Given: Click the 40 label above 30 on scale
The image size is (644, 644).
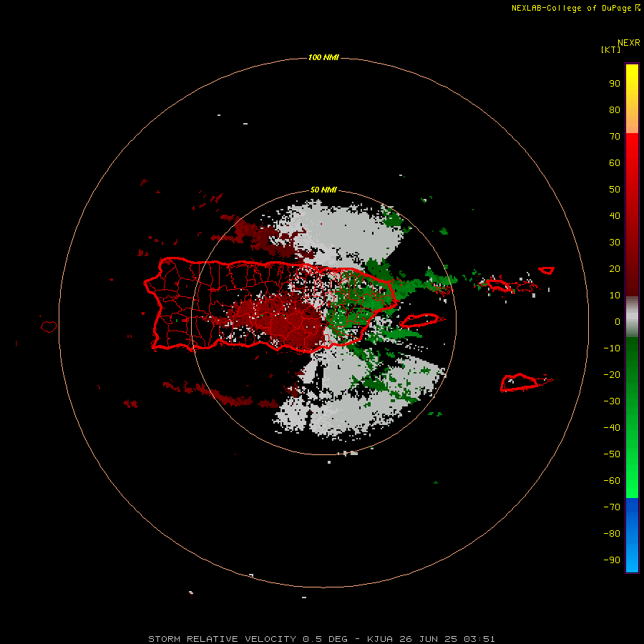Looking at the screenshot, I should (615, 216).
